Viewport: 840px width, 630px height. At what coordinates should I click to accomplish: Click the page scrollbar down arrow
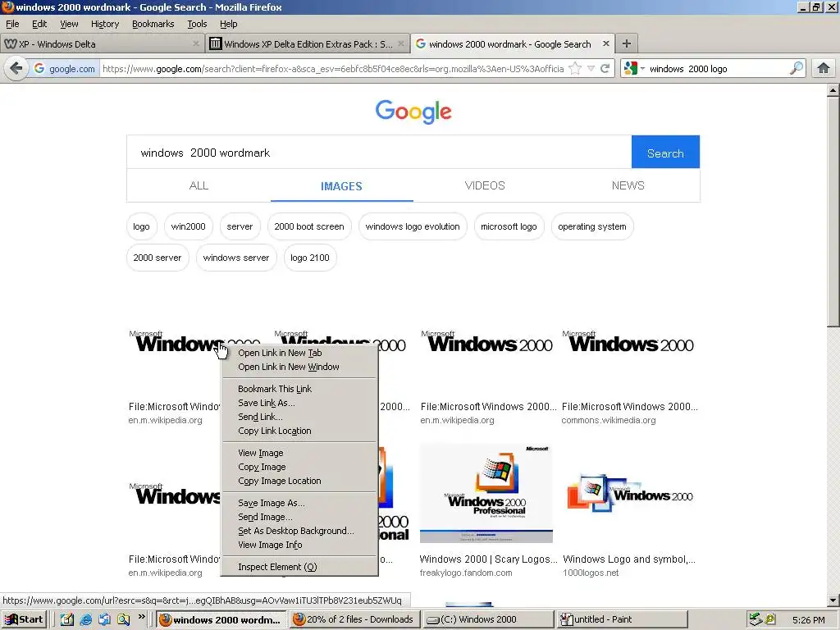point(833,600)
